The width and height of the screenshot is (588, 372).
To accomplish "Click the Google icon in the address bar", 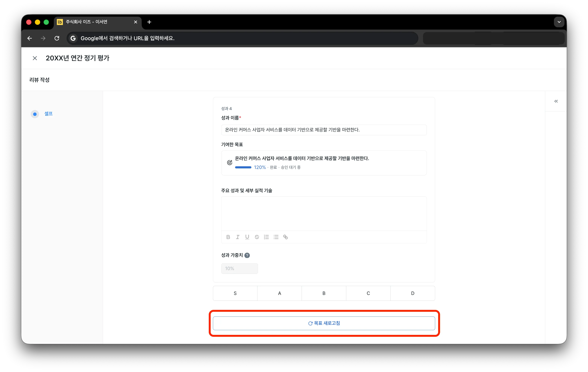I will tap(73, 38).
